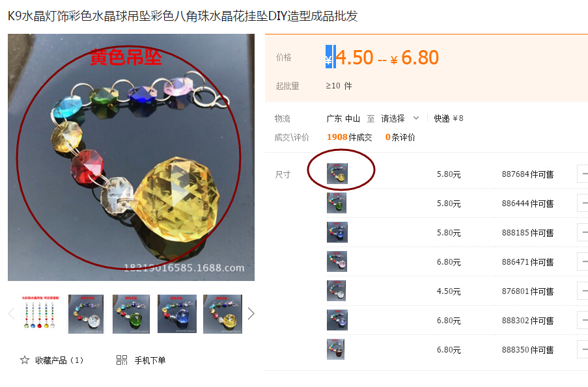The width and height of the screenshot is (588, 387).
Task: Expand shipping destination chevron arrow
Action: [416, 118]
